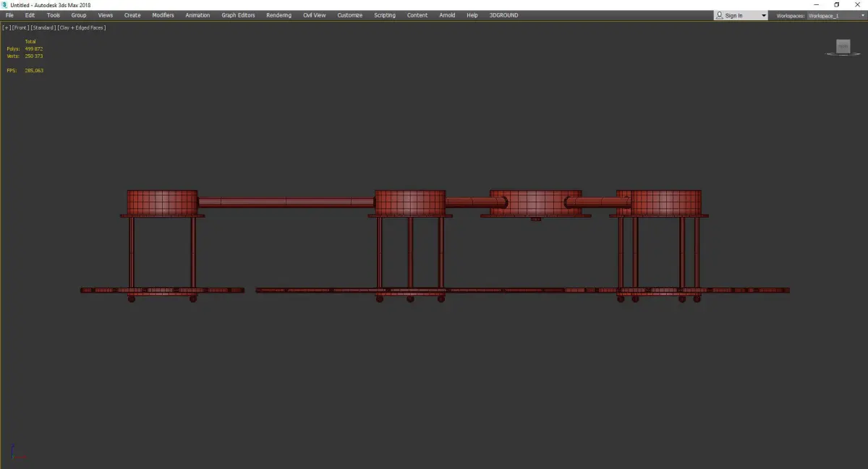868x469 pixels.
Task: Open the Group menu
Action: pos(79,15)
